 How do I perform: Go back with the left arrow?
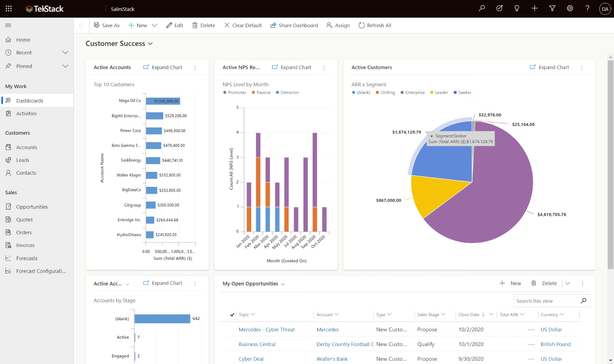pos(81,25)
